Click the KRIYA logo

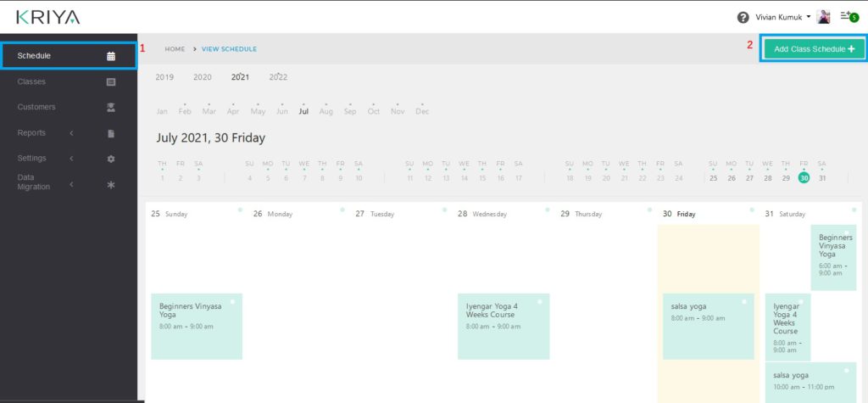47,17
